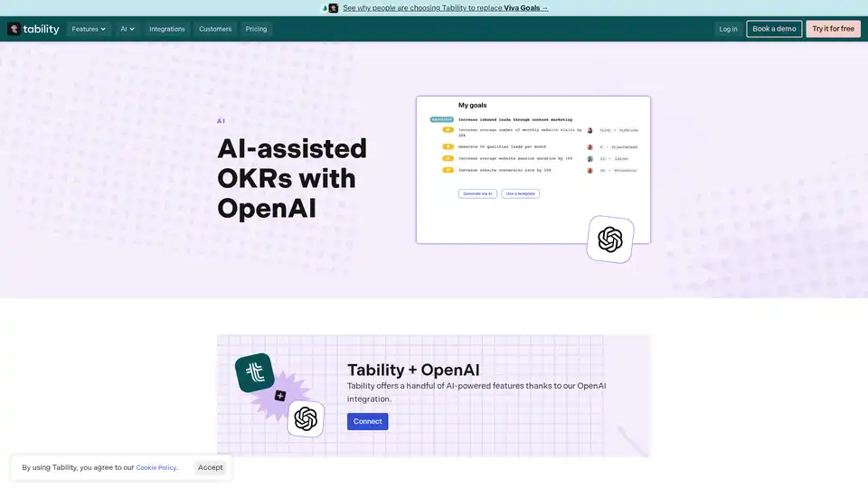Click the Try it for free button
This screenshot has width=868, height=488.
point(833,29)
